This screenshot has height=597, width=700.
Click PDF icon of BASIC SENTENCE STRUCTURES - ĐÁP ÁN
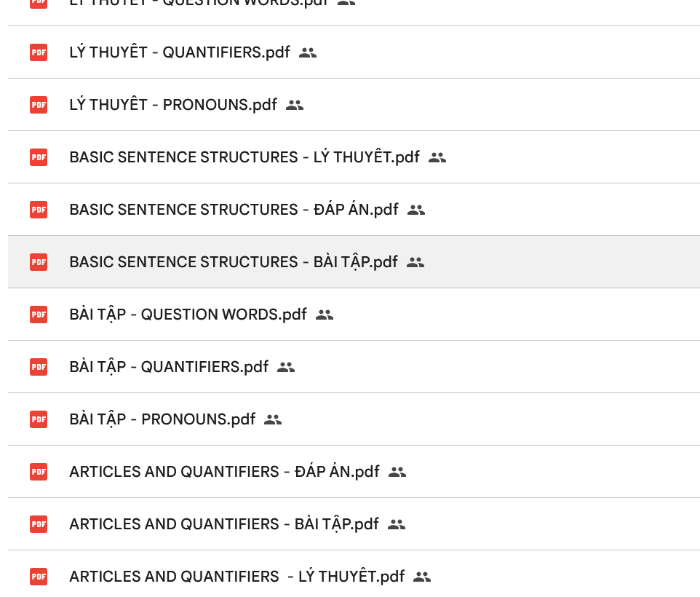pos(39,210)
